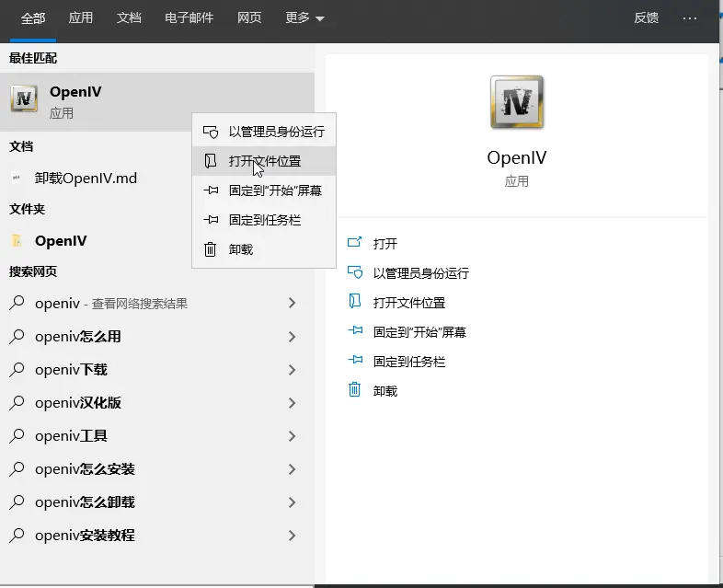The width and height of the screenshot is (723, 588).
Task: Click shield icon in context menu
Action: tap(211, 132)
